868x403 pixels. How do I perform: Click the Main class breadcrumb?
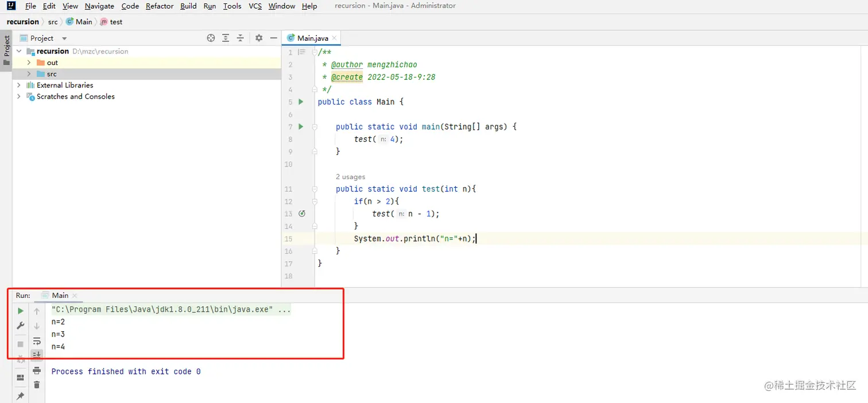79,22
